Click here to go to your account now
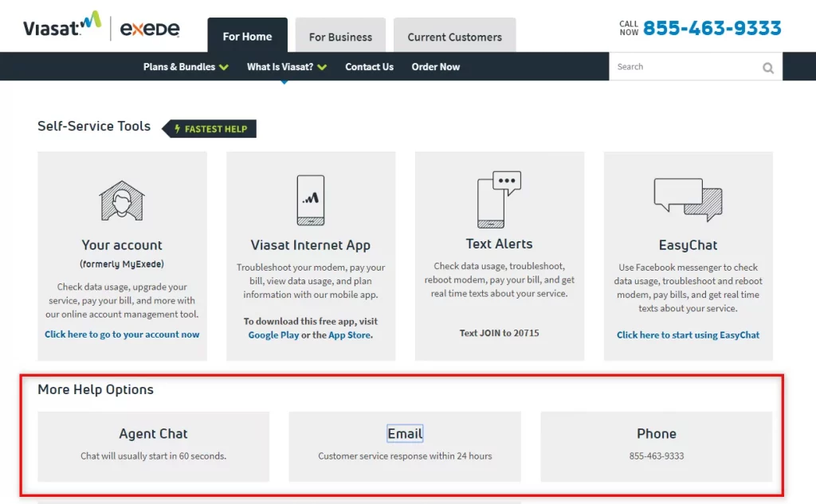Image resolution: width=816 pixels, height=504 pixels. (122, 334)
